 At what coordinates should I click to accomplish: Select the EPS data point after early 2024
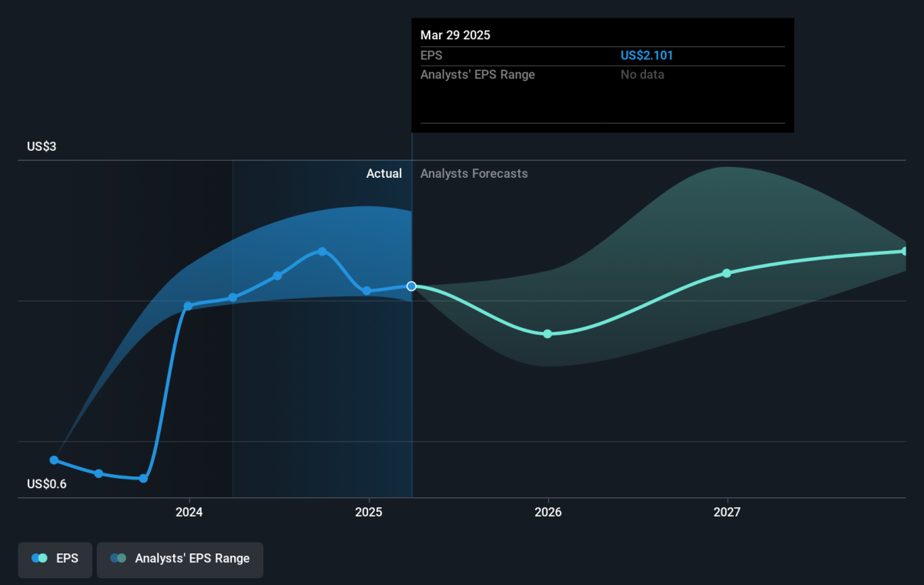pos(233,298)
